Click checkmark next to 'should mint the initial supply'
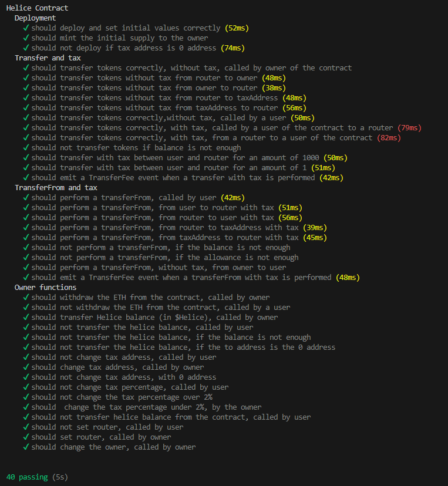Viewport: 448px width, 486px height. [26, 38]
